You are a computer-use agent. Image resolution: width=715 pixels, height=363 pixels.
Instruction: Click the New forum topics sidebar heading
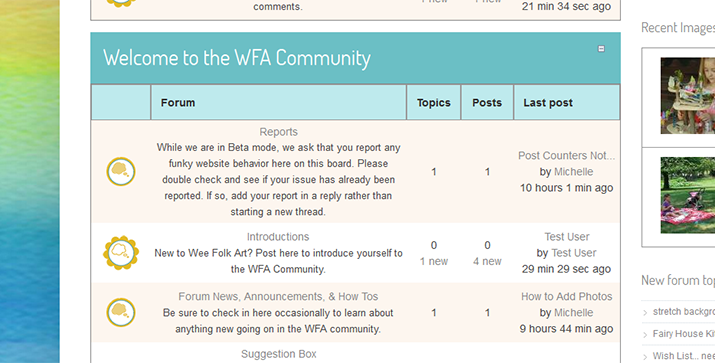[678, 280]
